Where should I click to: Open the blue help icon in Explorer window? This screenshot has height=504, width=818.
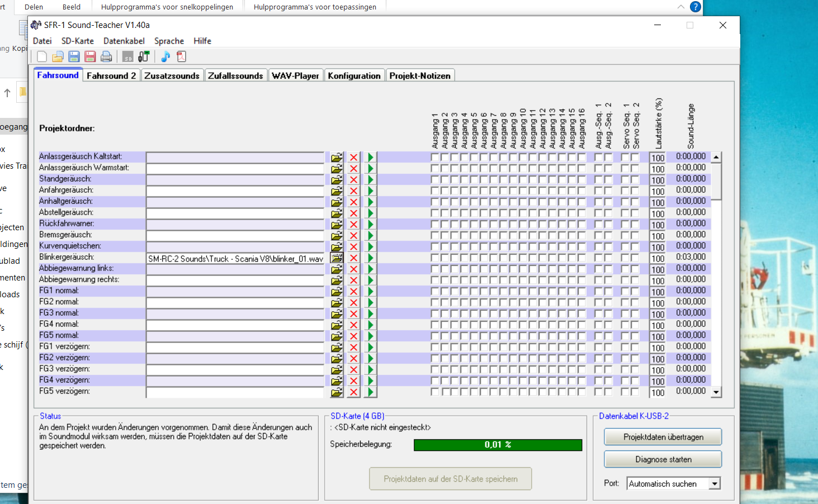(x=695, y=7)
